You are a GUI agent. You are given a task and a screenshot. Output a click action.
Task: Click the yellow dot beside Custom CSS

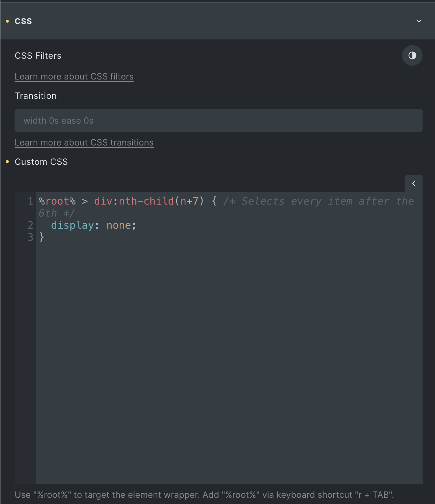7,162
